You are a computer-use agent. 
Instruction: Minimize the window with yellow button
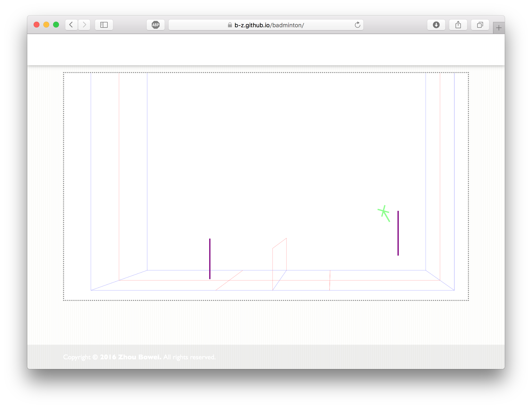point(46,25)
